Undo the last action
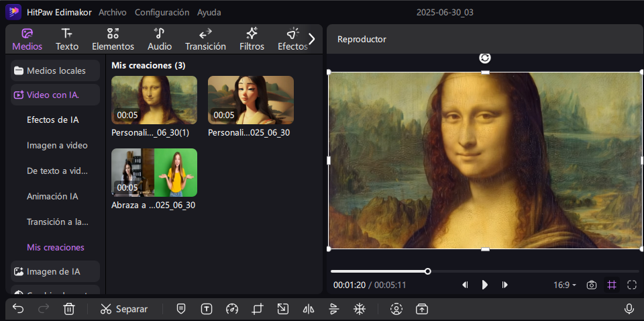Image resolution: width=644 pixels, height=321 pixels. point(18,309)
